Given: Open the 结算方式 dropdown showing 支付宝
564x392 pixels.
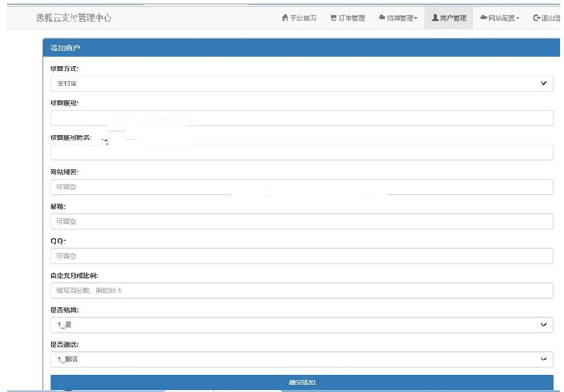Looking at the screenshot, I should tap(302, 83).
